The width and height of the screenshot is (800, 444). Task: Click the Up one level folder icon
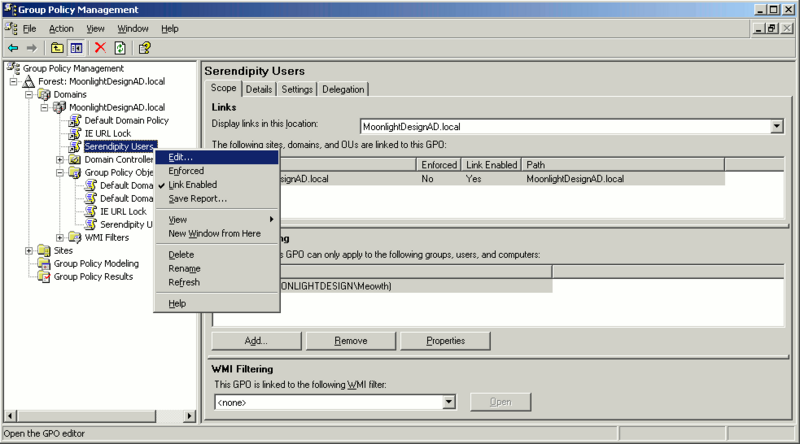57,48
